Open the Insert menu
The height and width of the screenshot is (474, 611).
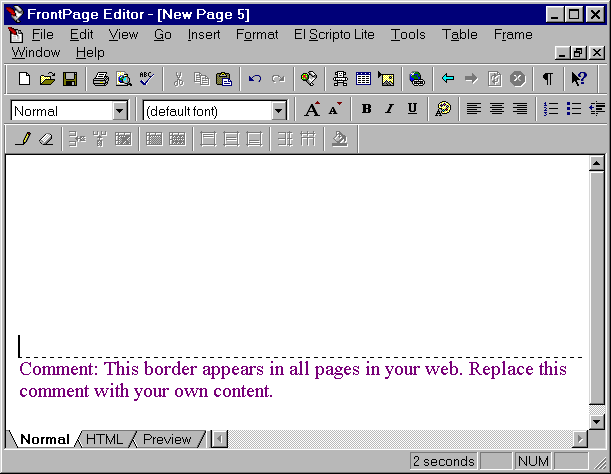coord(204,34)
